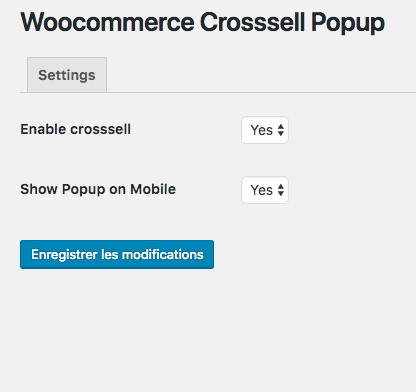Click the up-down arrows of Show Popup on Mobile select
416x392 pixels.
point(281,190)
